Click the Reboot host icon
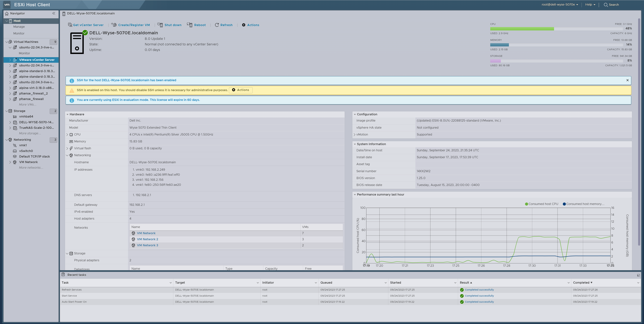The width and height of the screenshot is (644, 324). pyautogui.click(x=190, y=25)
